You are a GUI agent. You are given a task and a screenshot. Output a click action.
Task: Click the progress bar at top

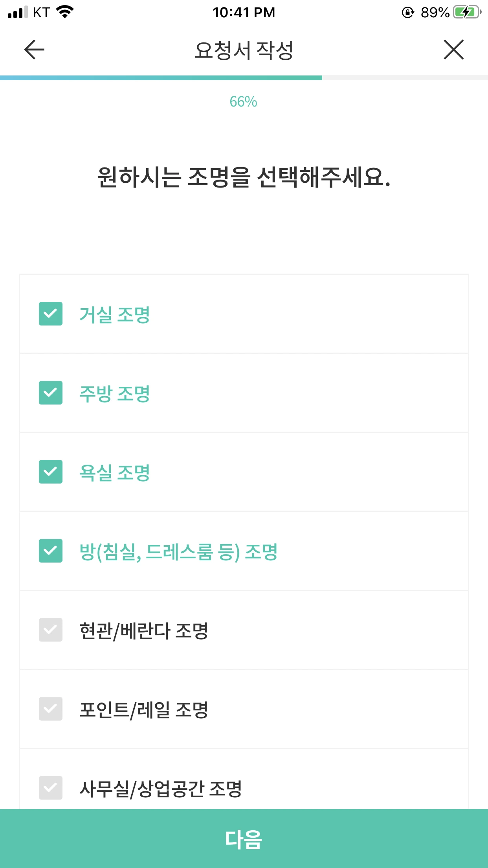(244, 78)
